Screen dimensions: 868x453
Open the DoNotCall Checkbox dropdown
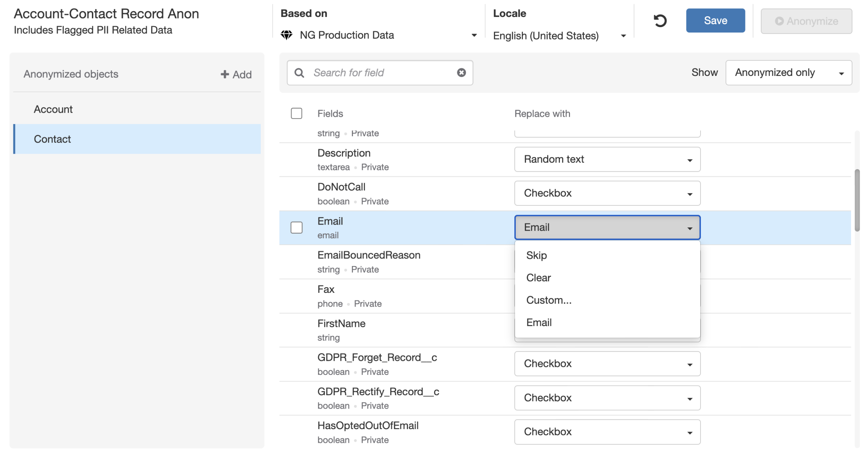(x=607, y=193)
